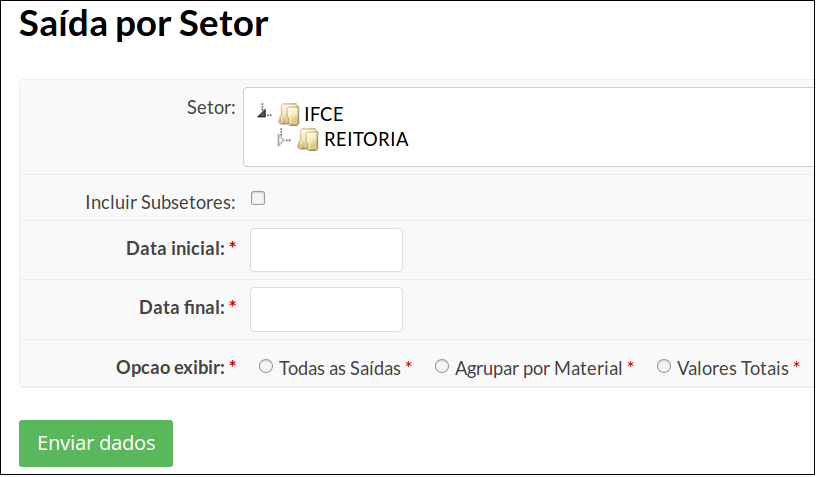
Task: Click the Todas as Saídas option label
Action: click(x=340, y=368)
